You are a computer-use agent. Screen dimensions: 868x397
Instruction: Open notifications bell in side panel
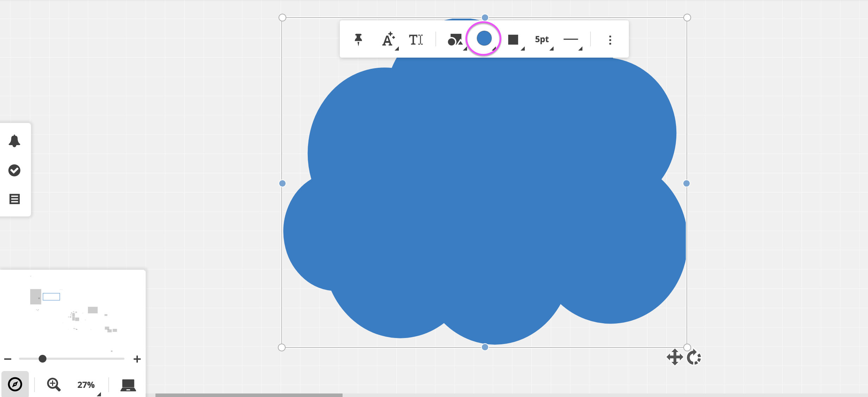point(14,141)
